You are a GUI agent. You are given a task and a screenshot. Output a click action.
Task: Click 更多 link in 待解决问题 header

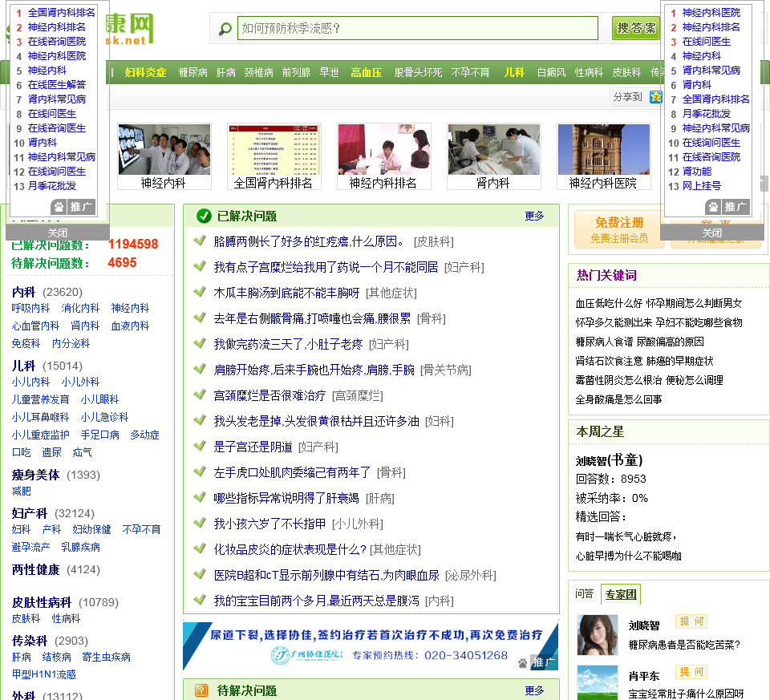(534, 690)
